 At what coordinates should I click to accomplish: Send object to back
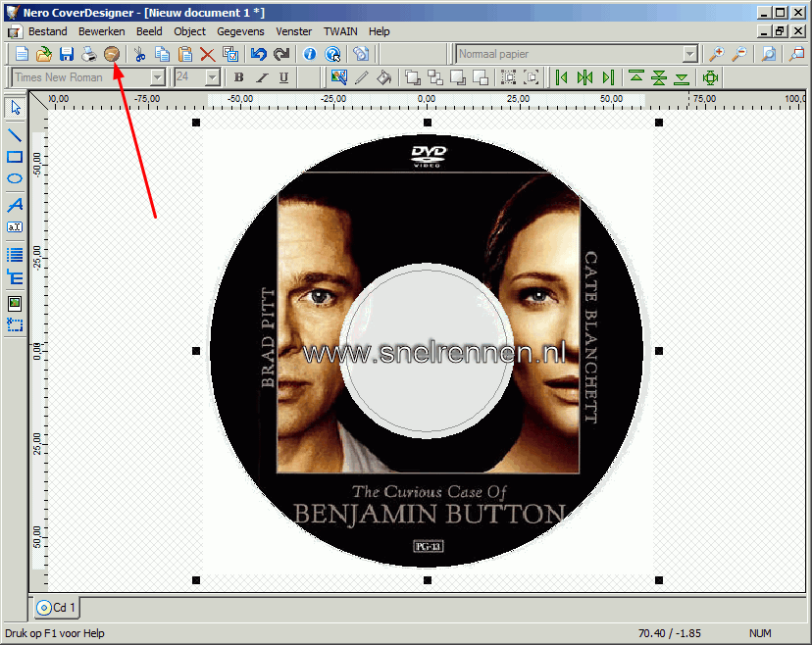pyautogui.click(x=458, y=77)
